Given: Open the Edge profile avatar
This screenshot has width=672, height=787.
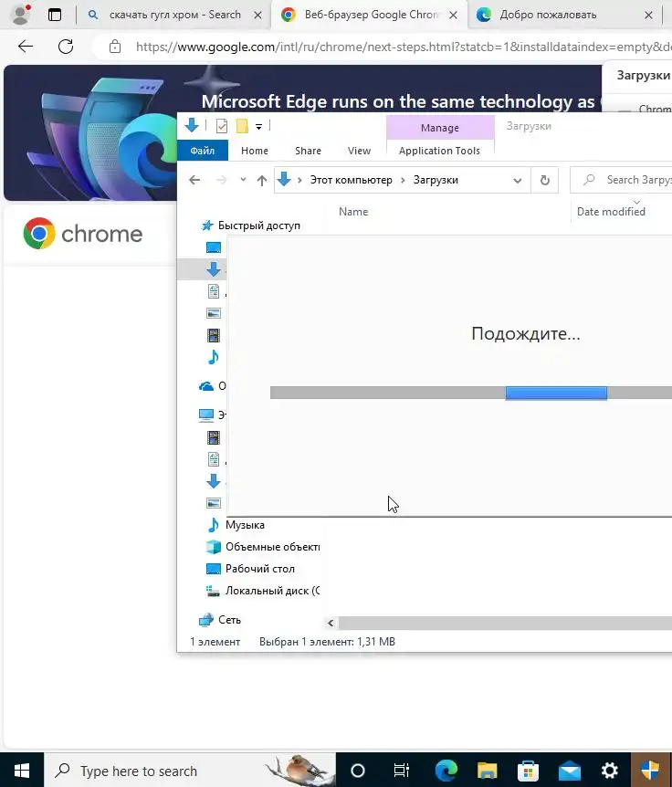Looking at the screenshot, I should 21,15.
